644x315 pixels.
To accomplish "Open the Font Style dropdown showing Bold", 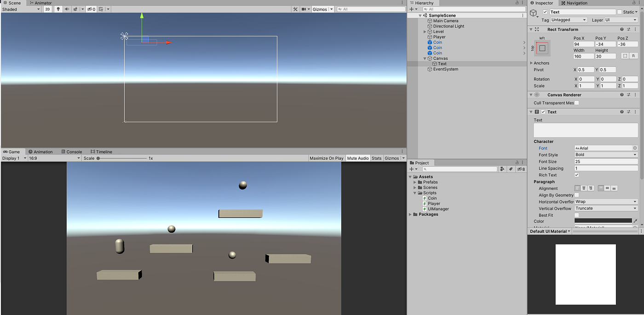I will [605, 155].
